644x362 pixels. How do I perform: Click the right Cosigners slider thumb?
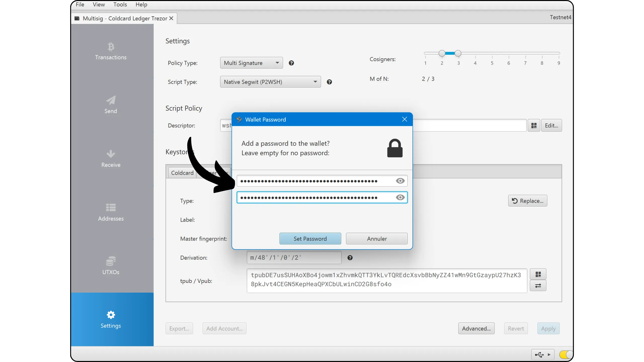458,53
